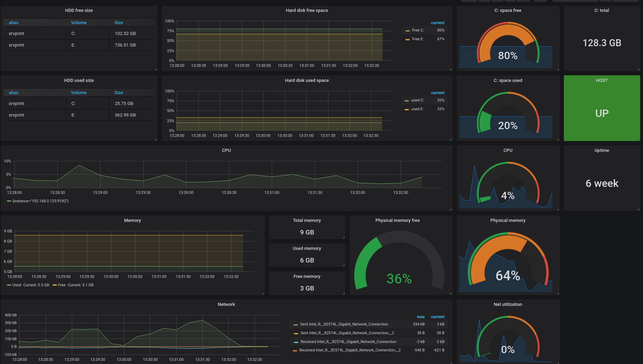Click resize handle of Total memory panel

coord(344,237)
